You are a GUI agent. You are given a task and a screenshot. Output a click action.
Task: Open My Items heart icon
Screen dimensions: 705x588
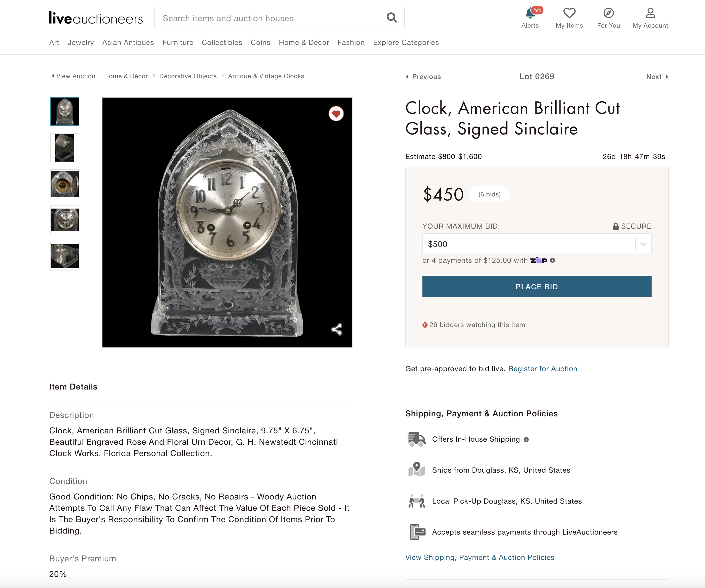coord(569,13)
